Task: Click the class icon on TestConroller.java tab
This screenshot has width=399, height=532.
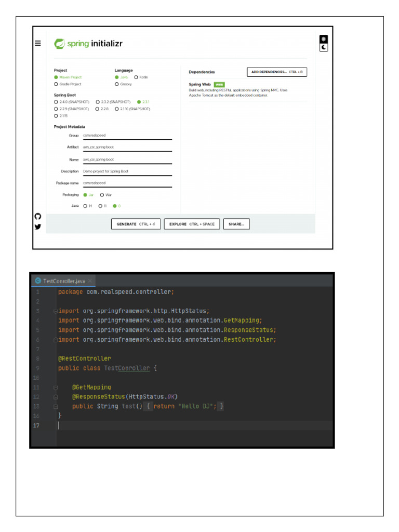Action: click(37, 281)
